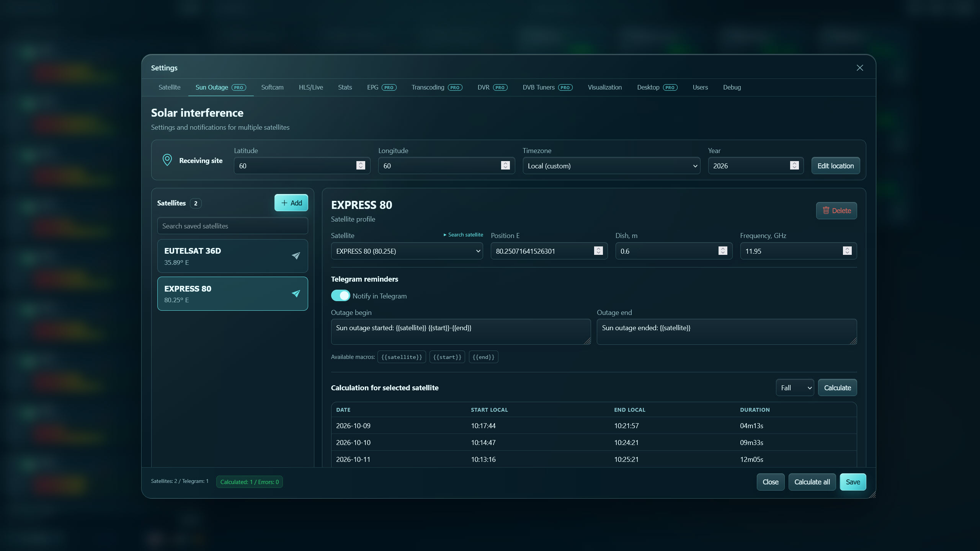Click the 10:21:57 end time cell
The height and width of the screenshot is (551, 980).
pyautogui.click(x=626, y=425)
